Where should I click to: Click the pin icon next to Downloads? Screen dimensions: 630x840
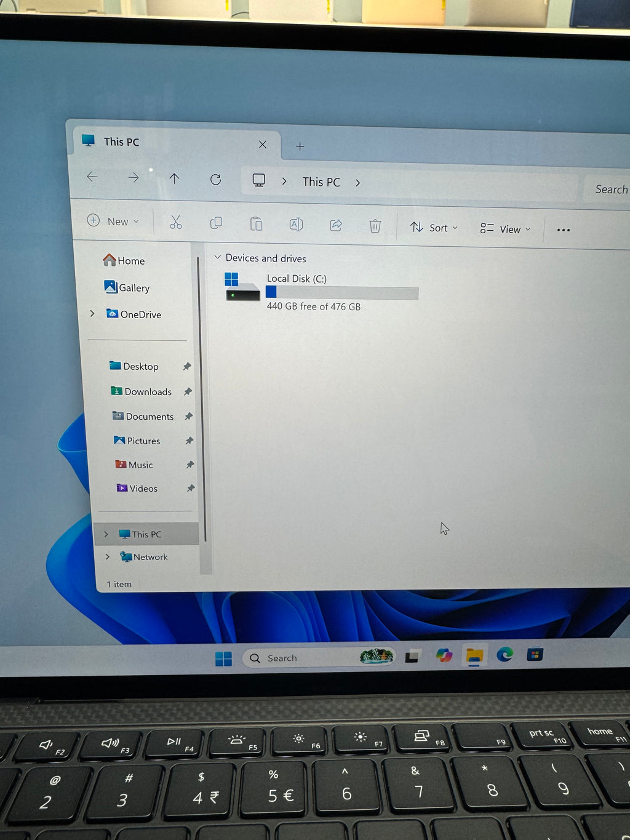[188, 391]
